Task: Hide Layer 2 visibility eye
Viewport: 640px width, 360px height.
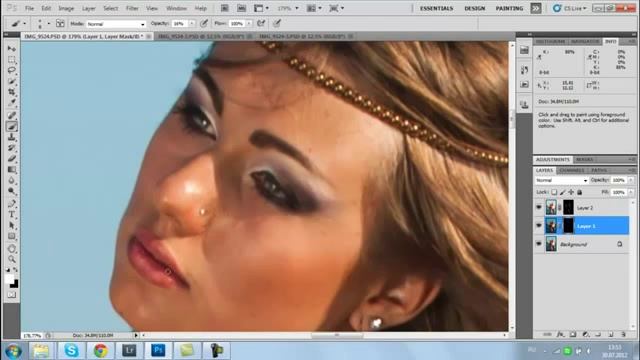Action: point(539,207)
